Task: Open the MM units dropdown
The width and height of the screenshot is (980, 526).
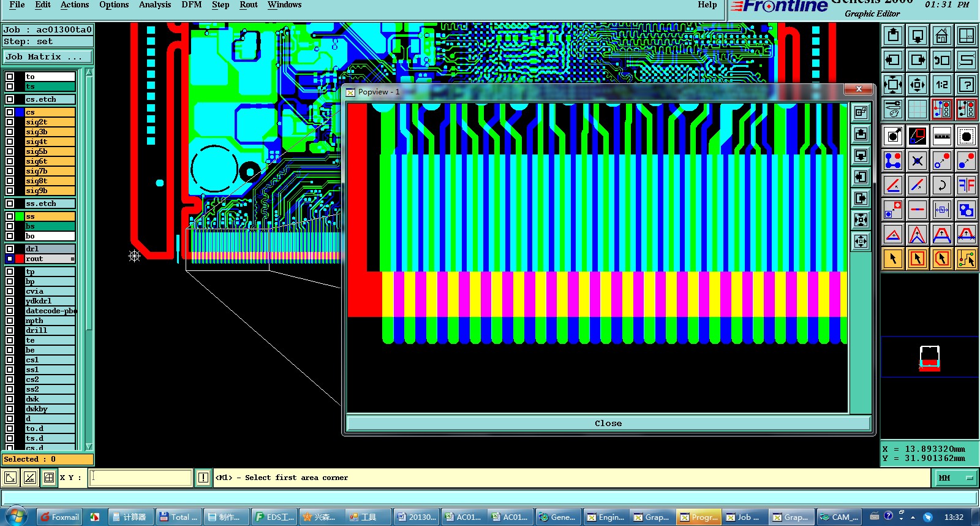Action: click(954, 478)
